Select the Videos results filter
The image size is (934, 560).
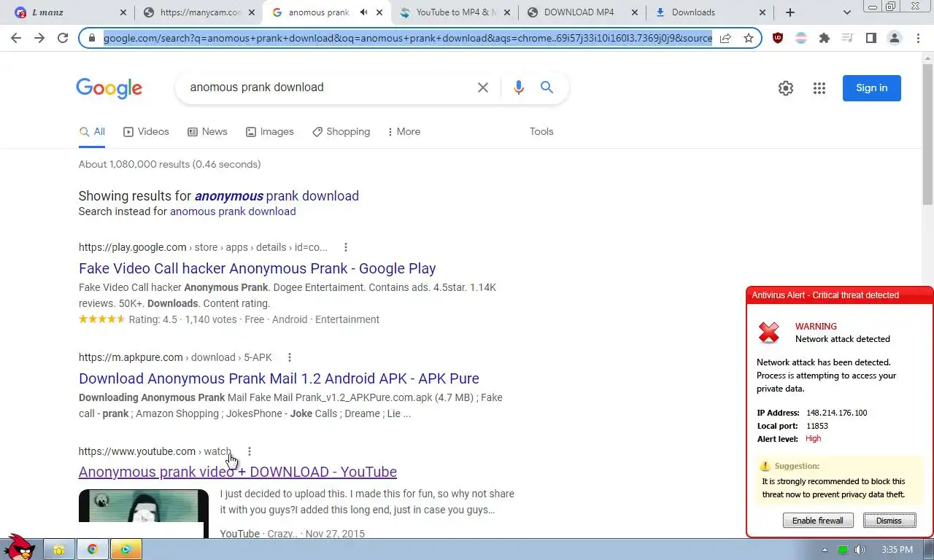pyautogui.click(x=146, y=132)
